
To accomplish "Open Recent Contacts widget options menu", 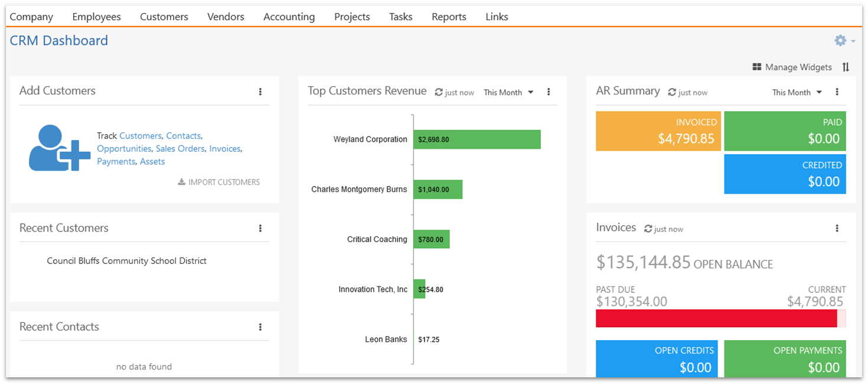I will pos(260,327).
